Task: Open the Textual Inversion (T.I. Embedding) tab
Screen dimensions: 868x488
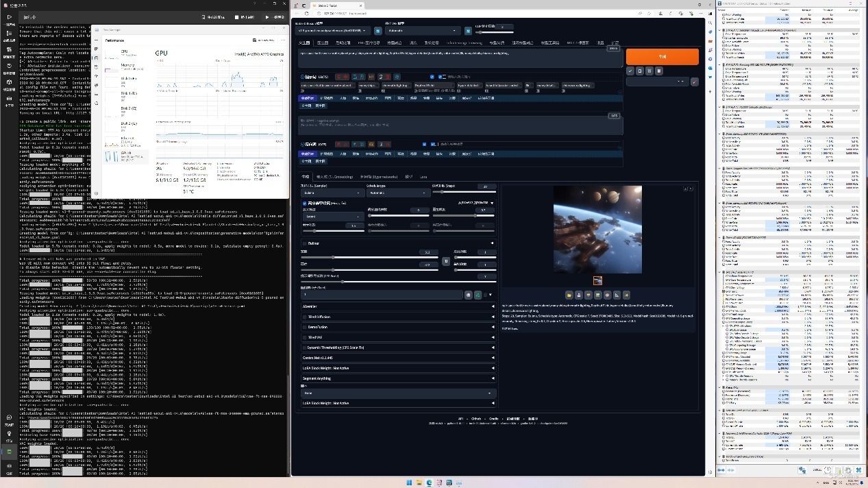Action: click(335, 177)
